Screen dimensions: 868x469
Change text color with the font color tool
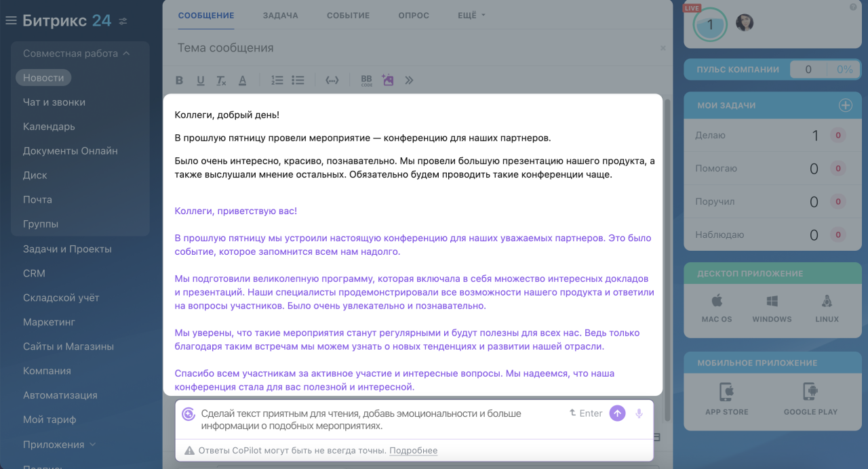[242, 81]
